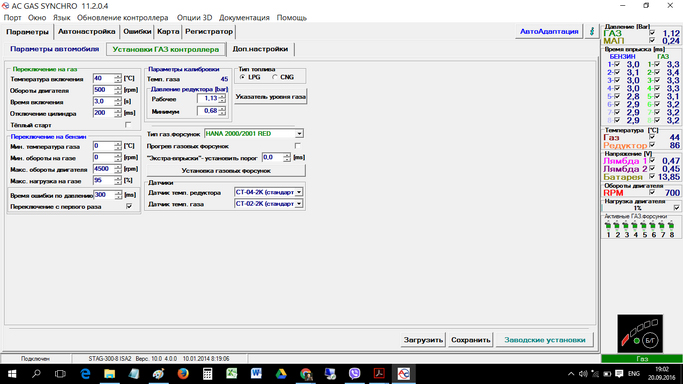Open Google Drive from taskbar

click(x=281, y=374)
